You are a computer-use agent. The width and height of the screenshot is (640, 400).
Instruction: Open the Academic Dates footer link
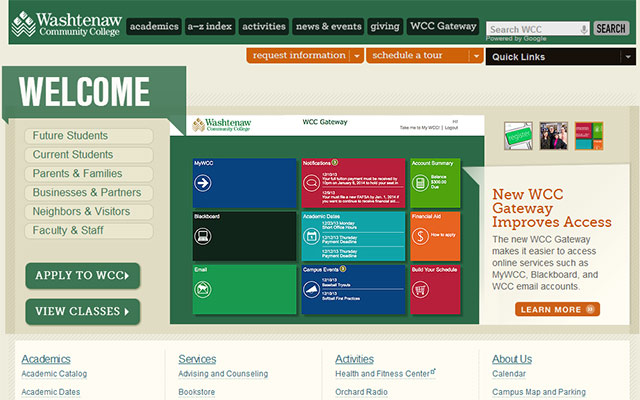(x=51, y=392)
